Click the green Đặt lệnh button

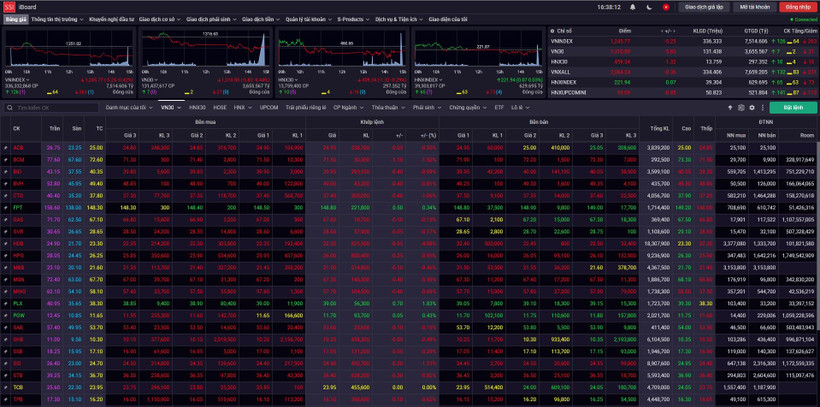click(x=792, y=107)
